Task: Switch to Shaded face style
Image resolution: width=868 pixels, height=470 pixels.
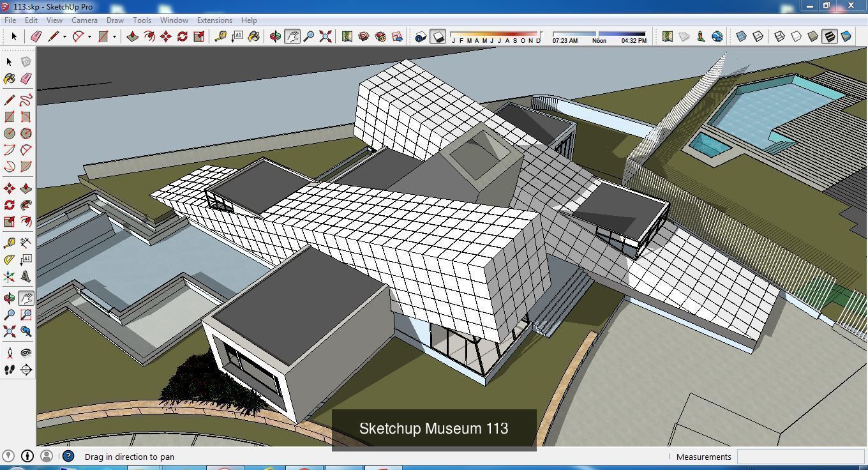Action: coord(813,36)
